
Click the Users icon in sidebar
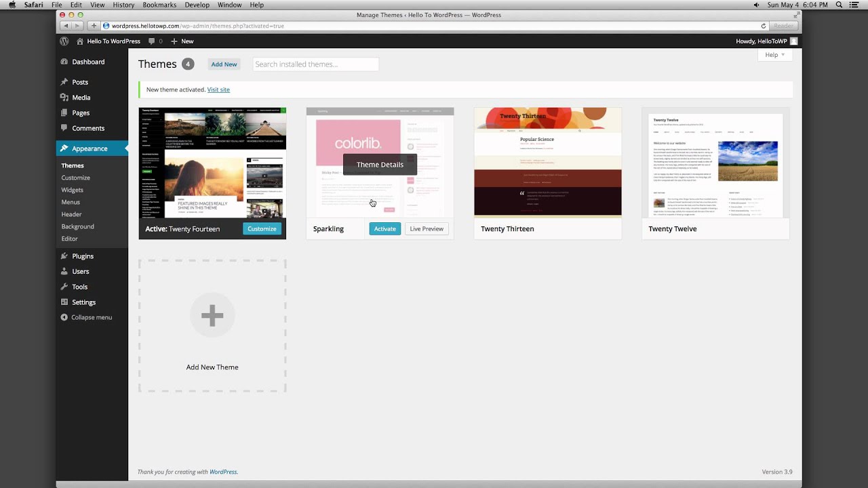[64, 271]
